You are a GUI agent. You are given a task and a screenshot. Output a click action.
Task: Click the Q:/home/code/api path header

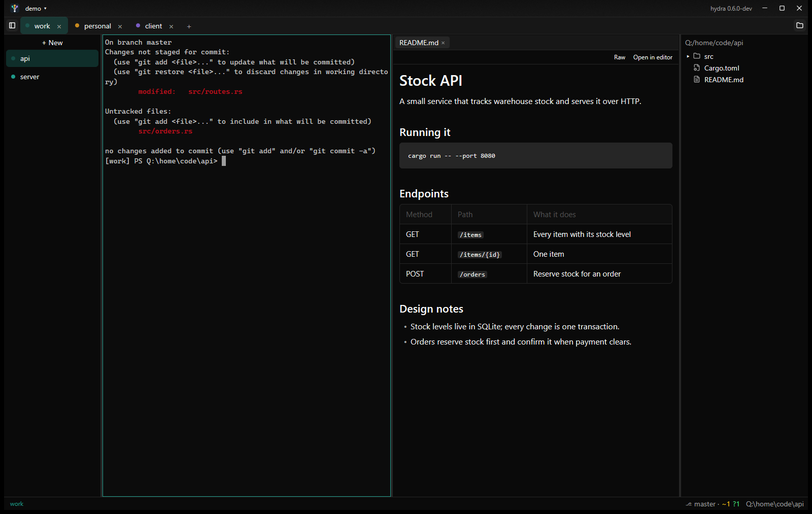click(x=714, y=43)
